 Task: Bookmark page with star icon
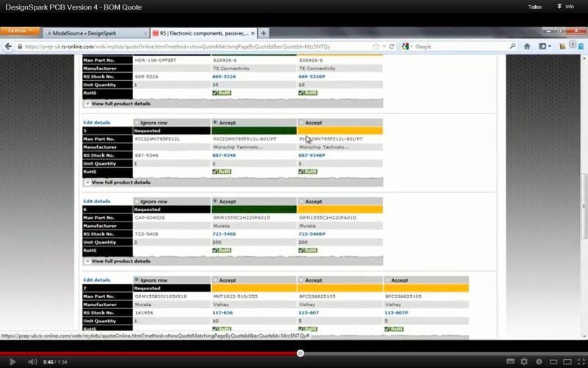[376, 46]
